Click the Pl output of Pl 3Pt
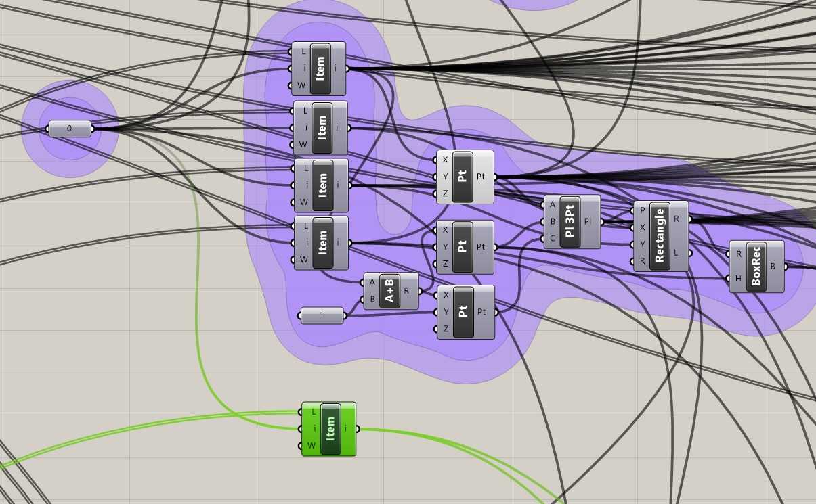Viewport: 816px width, 504px height. click(x=588, y=221)
